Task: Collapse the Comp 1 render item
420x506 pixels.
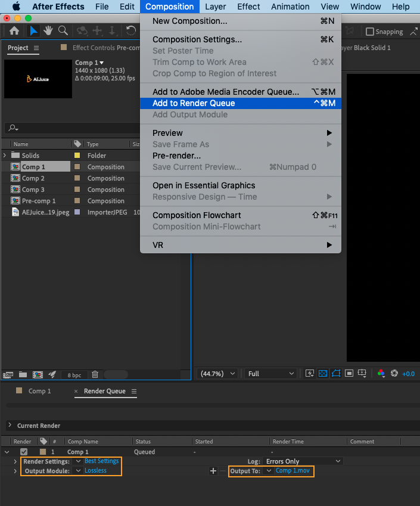Action: pyautogui.click(x=7, y=452)
